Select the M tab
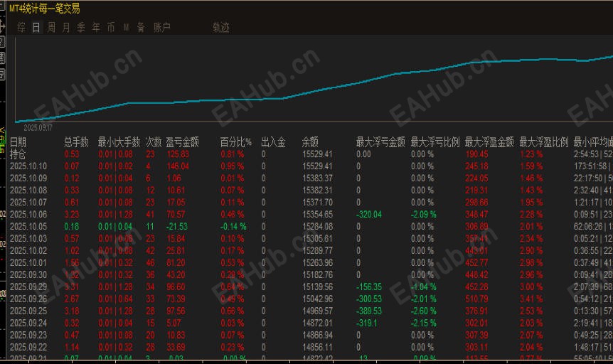This screenshot has height=364, width=613. coord(126,27)
